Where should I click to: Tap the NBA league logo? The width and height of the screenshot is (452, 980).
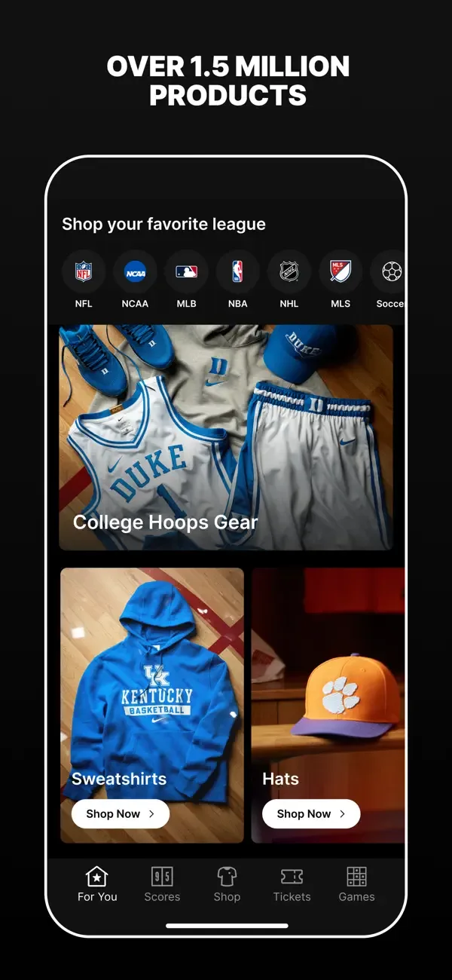[x=237, y=271]
